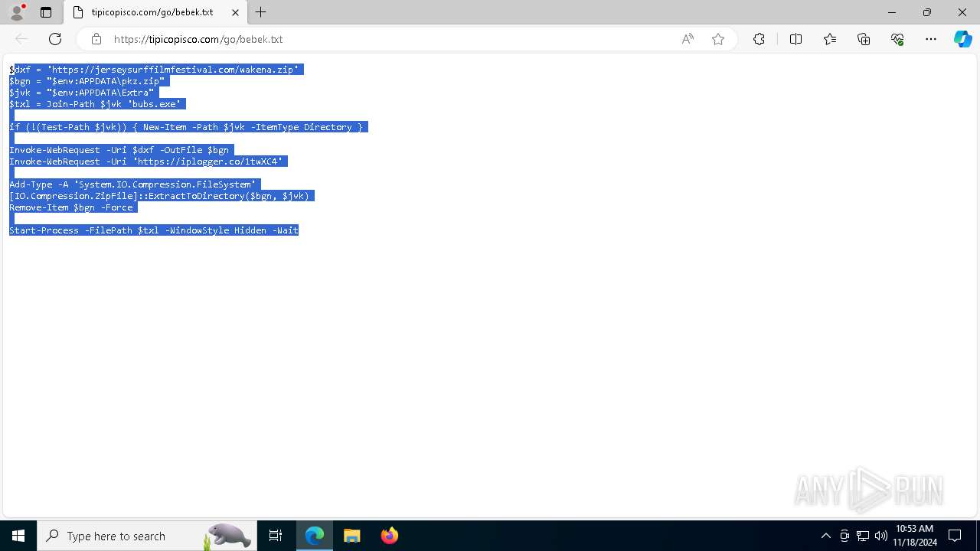
Task: Open the Copilot sidebar
Action: pyautogui.click(x=963, y=39)
